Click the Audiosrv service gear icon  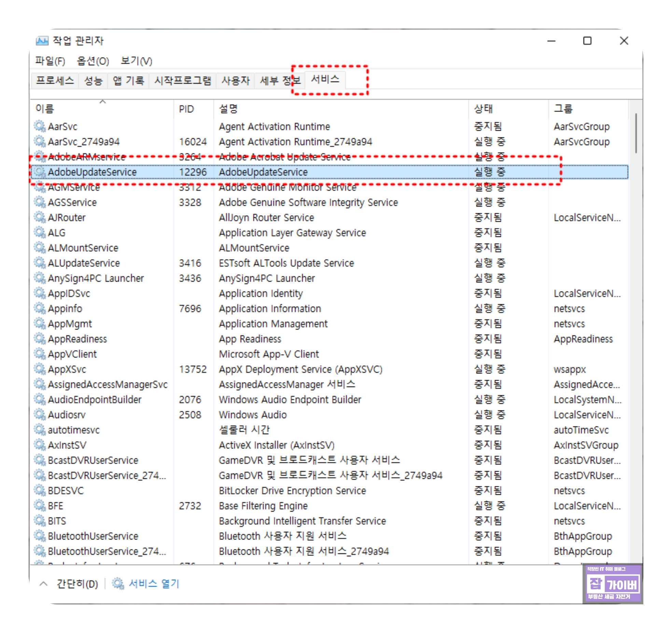coord(40,414)
